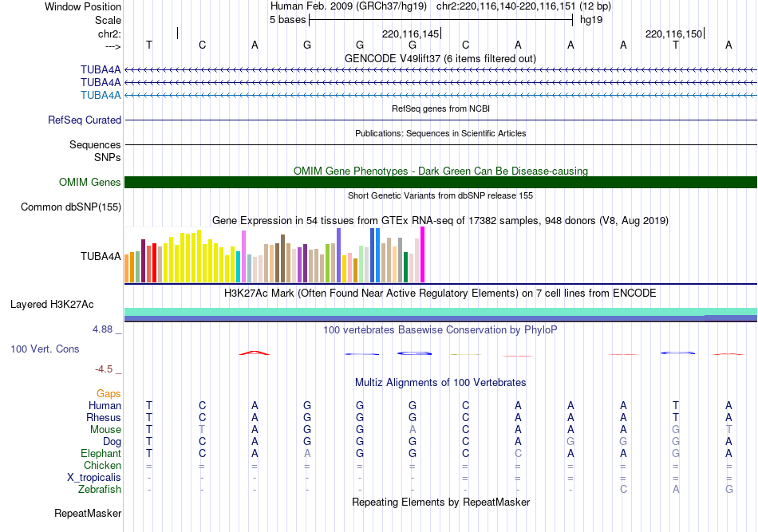Click the Zebrafish species label
758x532 pixels.
[x=100, y=490]
